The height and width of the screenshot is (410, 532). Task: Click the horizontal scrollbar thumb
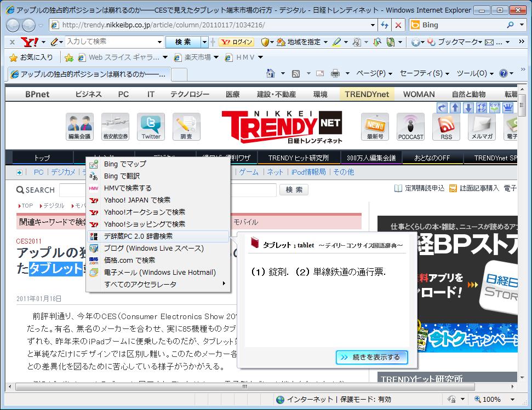click(x=245, y=386)
